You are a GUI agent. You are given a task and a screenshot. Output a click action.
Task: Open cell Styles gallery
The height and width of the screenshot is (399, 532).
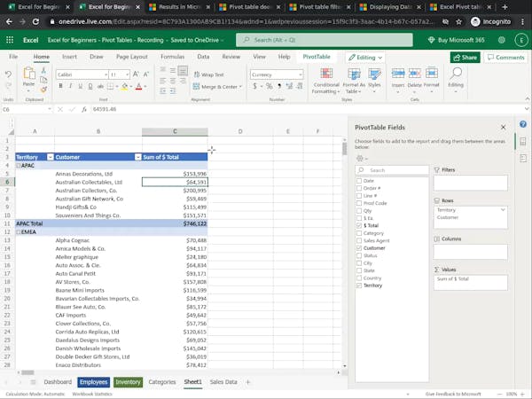(x=374, y=81)
